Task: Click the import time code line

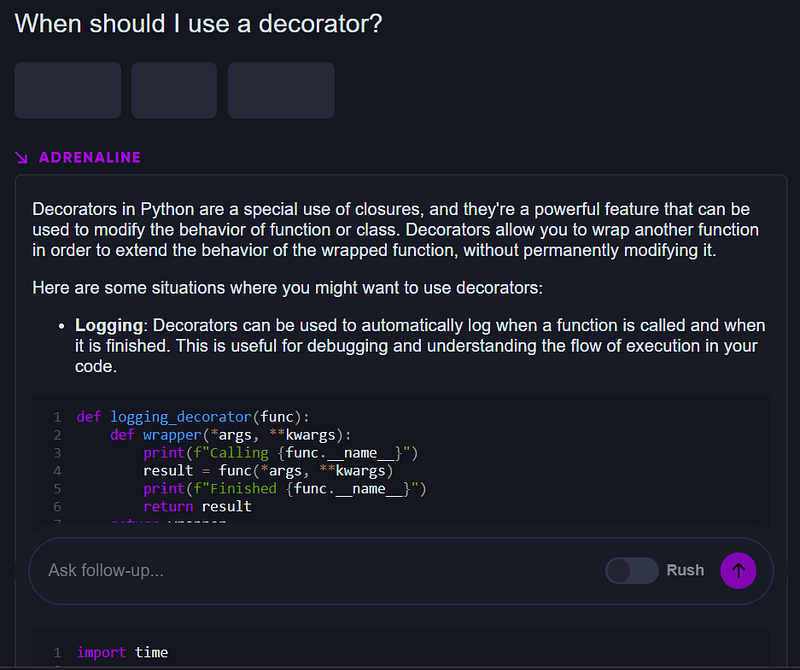Action: (122, 652)
